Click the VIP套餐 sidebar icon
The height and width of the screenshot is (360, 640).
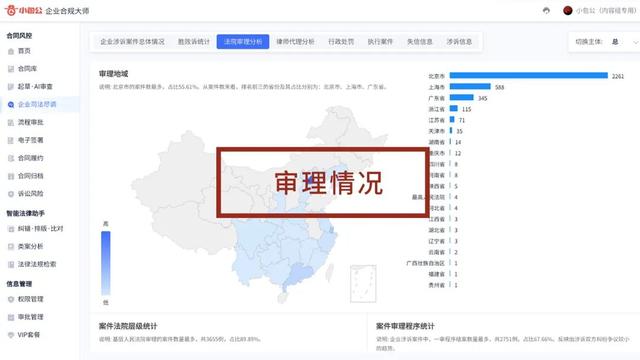11,335
